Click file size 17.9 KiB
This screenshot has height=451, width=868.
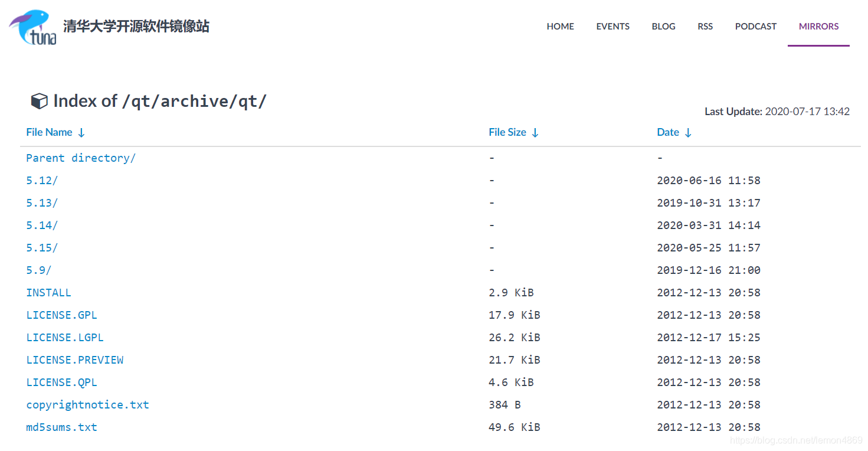tap(515, 315)
